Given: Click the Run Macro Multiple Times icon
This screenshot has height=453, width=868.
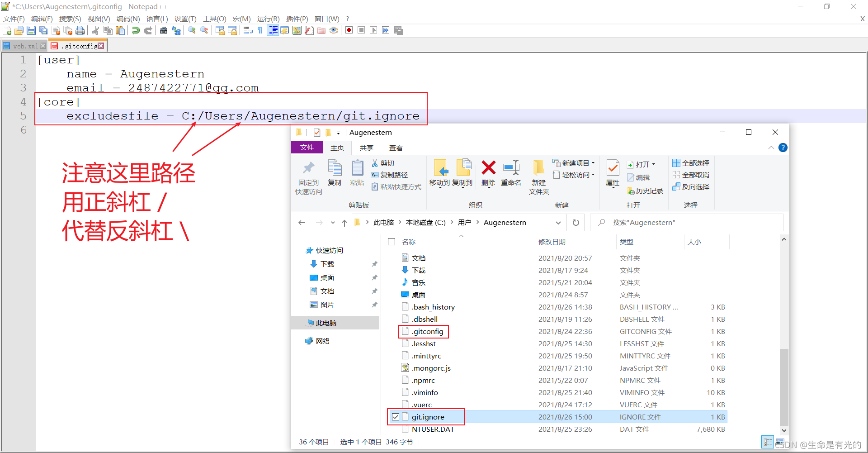Looking at the screenshot, I should [386, 30].
